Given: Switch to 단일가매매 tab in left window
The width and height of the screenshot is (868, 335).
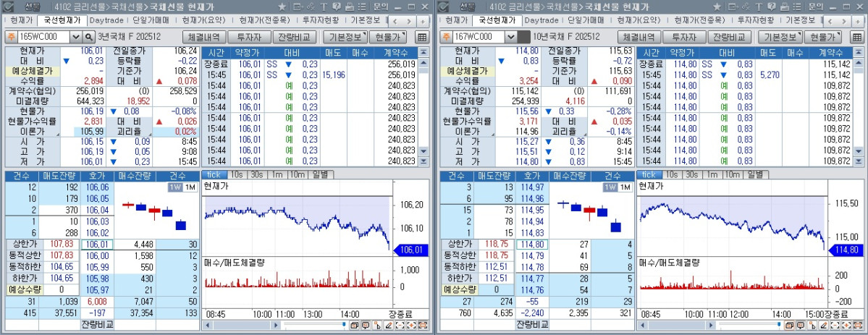Looking at the screenshot, I should [151, 20].
